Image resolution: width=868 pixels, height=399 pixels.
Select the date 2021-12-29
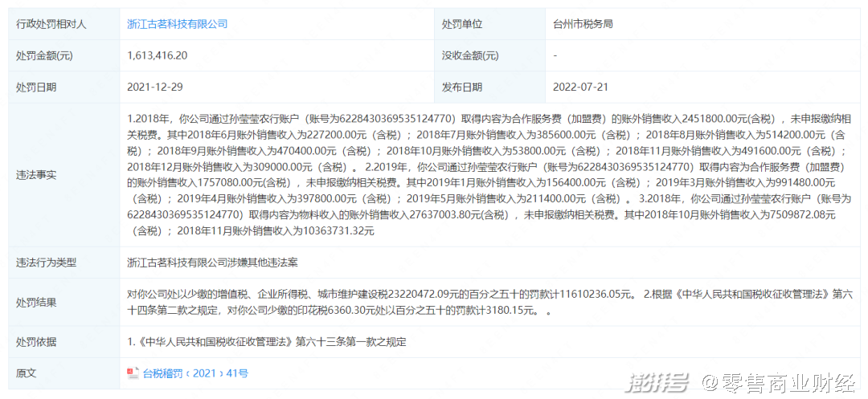[155, 88]
